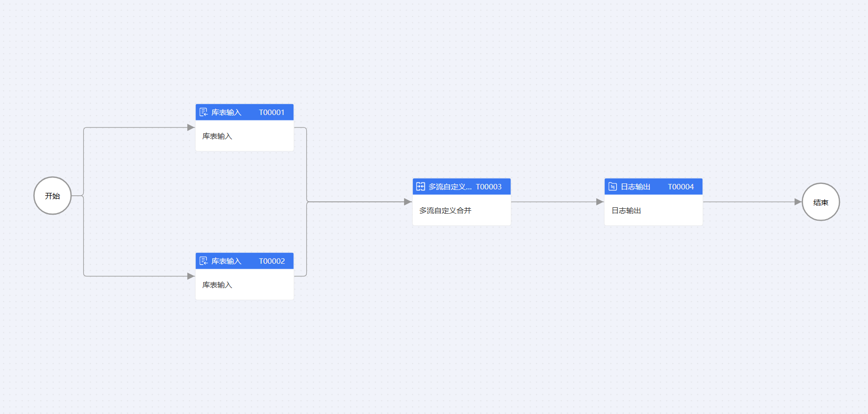Screen dimensions: 868x414
Task: Click the T00004 identifier label
Action: [681, 187]
